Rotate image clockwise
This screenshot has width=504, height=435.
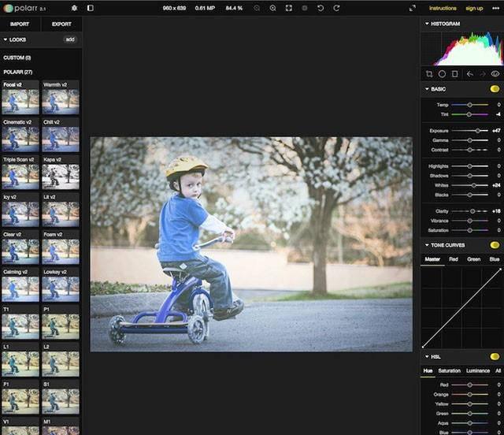click(x=336, y=8)
